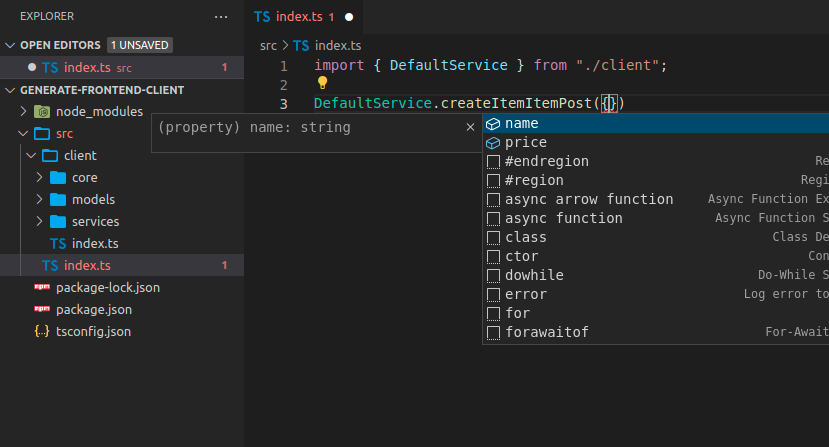Collapse the src folder
The height and width of the screenshot is (447, 829).
click(23, 133)
